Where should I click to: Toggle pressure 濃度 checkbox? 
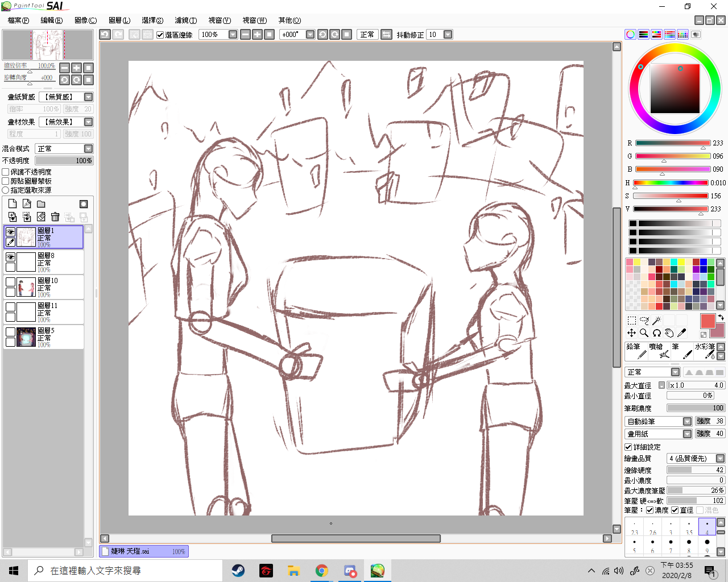(x=650, y=510)
